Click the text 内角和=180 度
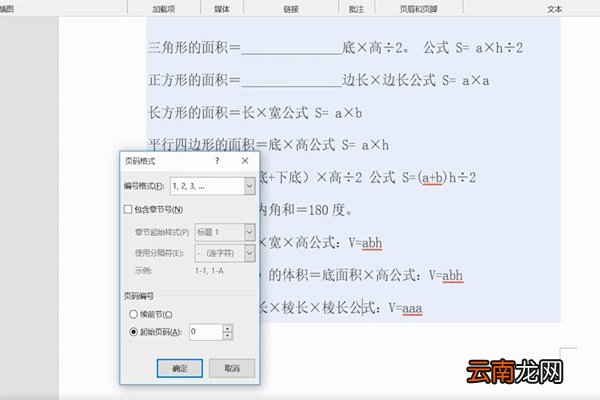600x400 pixels. [x=305, y=210]
